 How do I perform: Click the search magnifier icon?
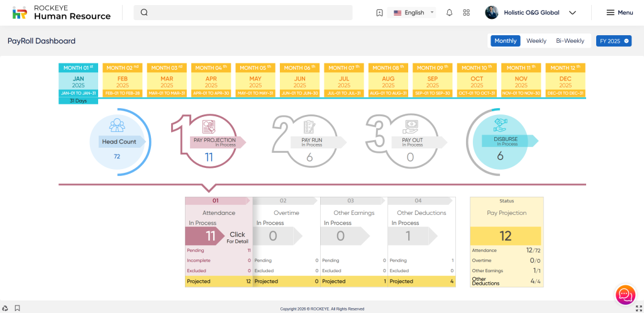click(145, 13)
